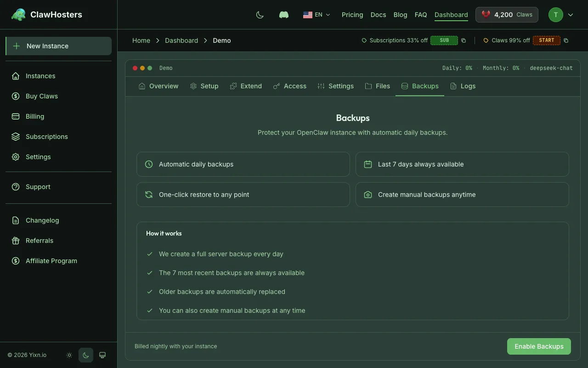
Task: Click the Monthly: 0% usage indicator
Action: [x=501, y=68]
